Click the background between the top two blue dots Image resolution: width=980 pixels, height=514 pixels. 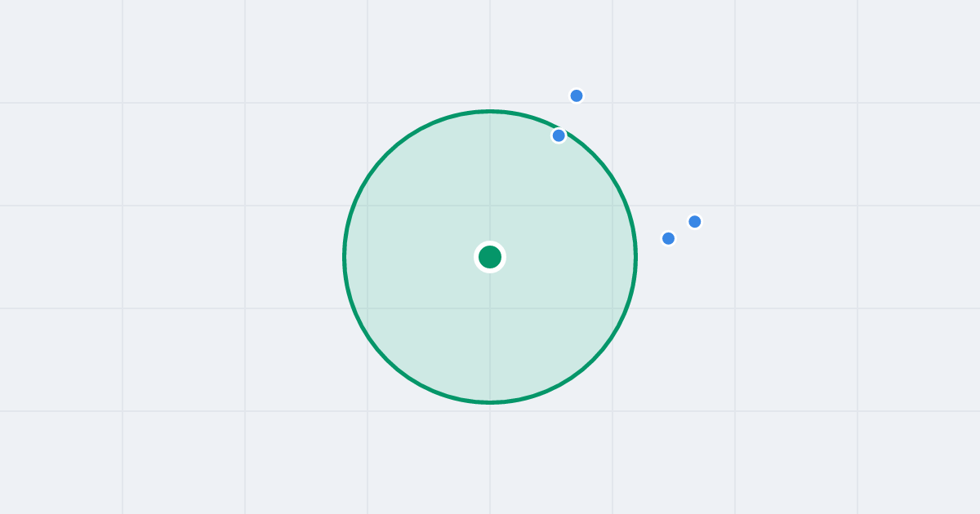[568, 115]
